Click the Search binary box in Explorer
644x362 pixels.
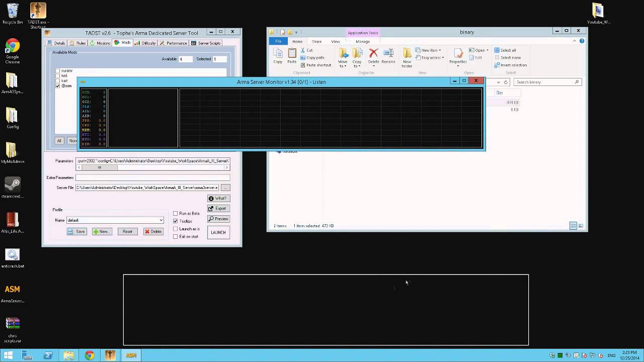[x=547, y=82]
